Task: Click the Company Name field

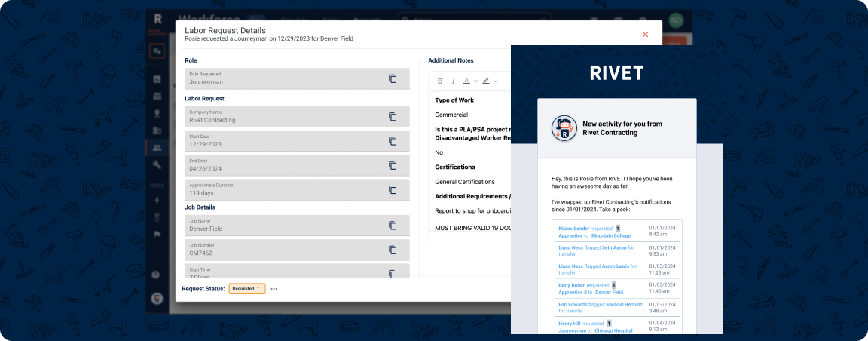Action: (297, 116)
